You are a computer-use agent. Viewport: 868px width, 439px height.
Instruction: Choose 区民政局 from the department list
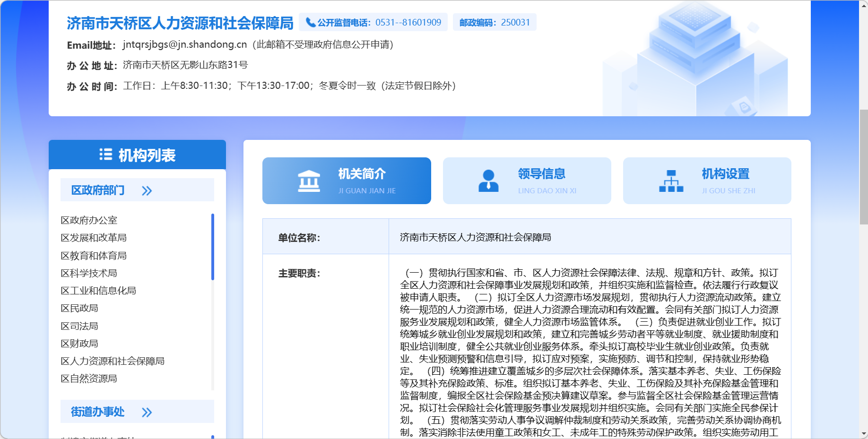tap(79, 308)
